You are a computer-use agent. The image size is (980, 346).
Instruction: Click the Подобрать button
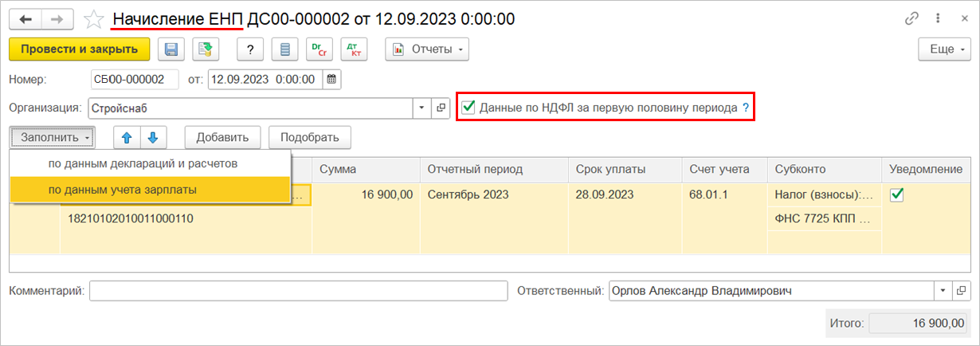click(x=310, y=137)
